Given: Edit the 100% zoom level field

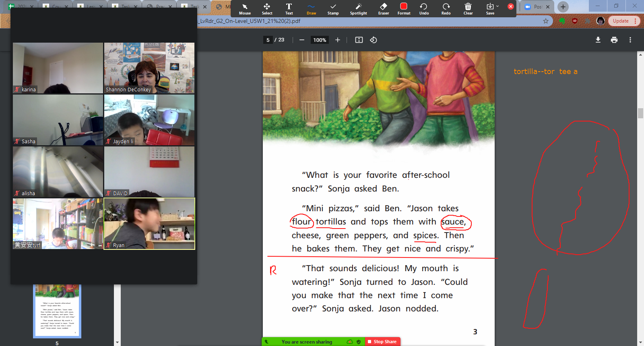Looking at the screenshot, I should point(320,40).
